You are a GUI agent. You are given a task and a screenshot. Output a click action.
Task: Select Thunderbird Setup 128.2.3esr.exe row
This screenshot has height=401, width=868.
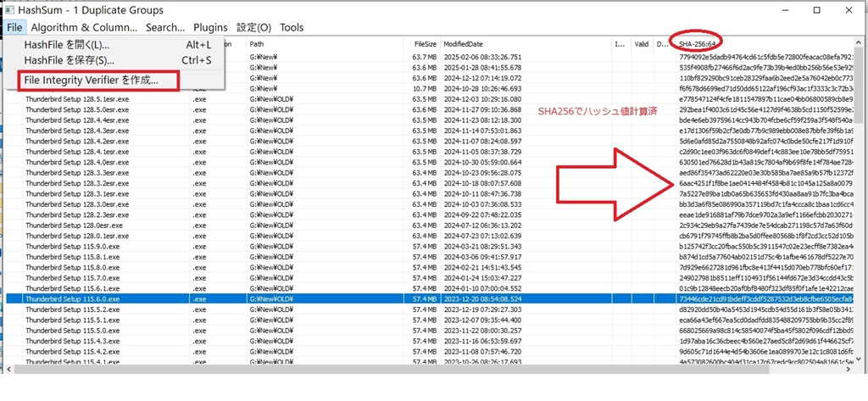[x=431, y=214]
